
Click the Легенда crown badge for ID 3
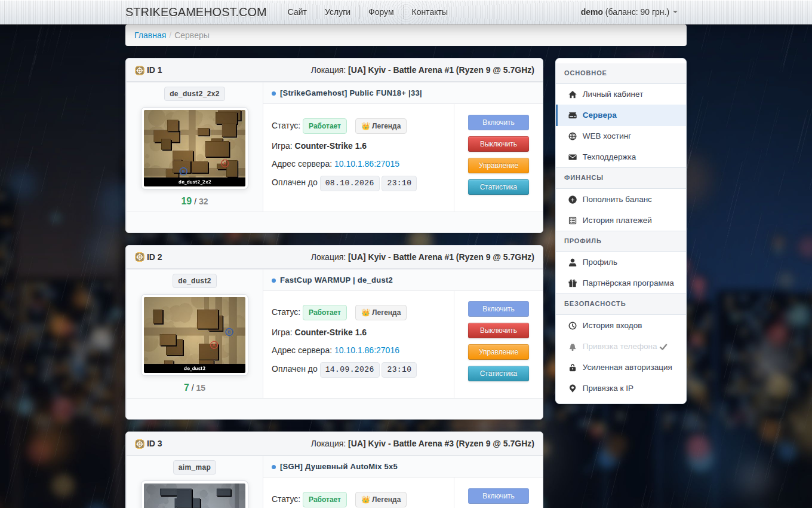click(x=381, y=500)
